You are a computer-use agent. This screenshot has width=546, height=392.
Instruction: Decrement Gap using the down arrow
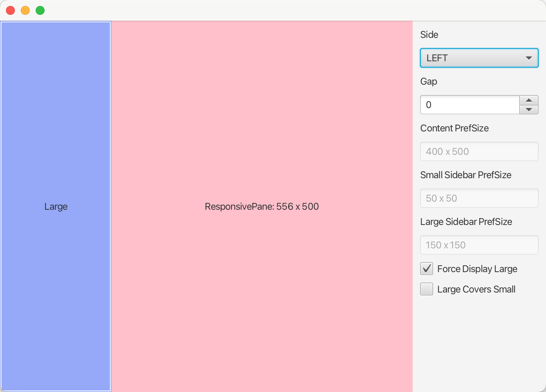tap(529, 109)
